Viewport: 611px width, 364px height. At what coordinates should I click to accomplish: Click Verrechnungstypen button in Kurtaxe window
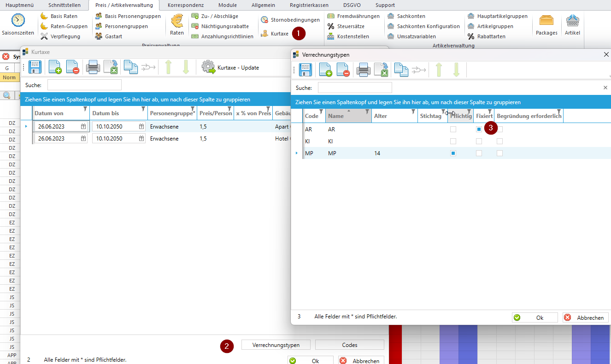point(276,345)
